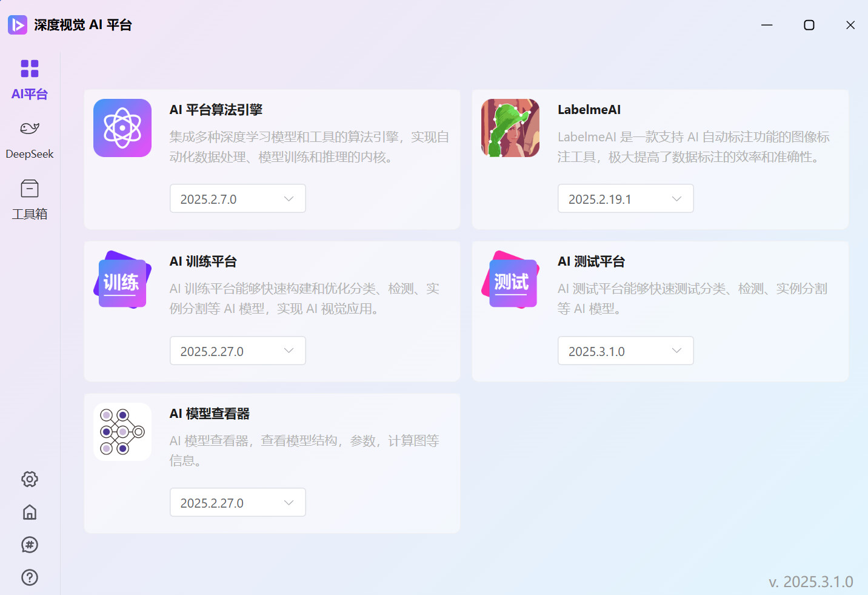
Task: Open the AI平台 sidebar tab
Action: tap(30, 80)
